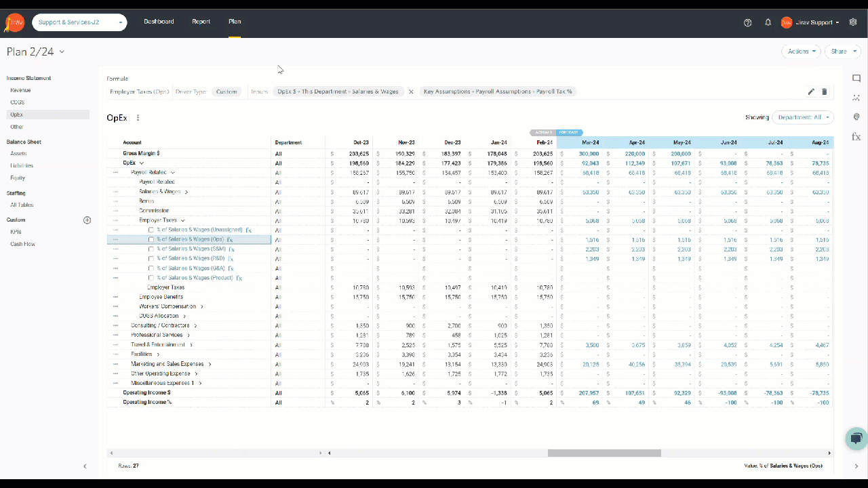Click the notifications bell icon
This screenshot has height=488, width=868.
768,22
